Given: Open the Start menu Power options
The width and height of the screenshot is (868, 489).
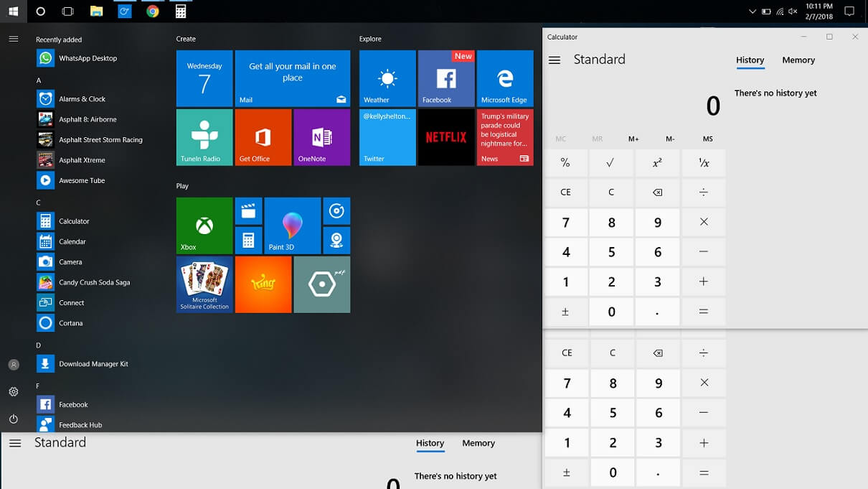Looking at the screenshot, I should (x=14, y=419).
